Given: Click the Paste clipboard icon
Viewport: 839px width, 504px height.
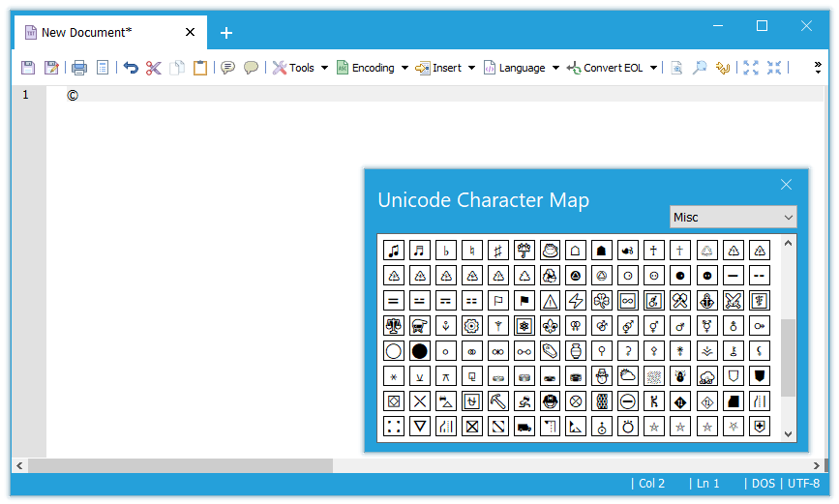Looking at the screenshot, I should click(200, 68).
